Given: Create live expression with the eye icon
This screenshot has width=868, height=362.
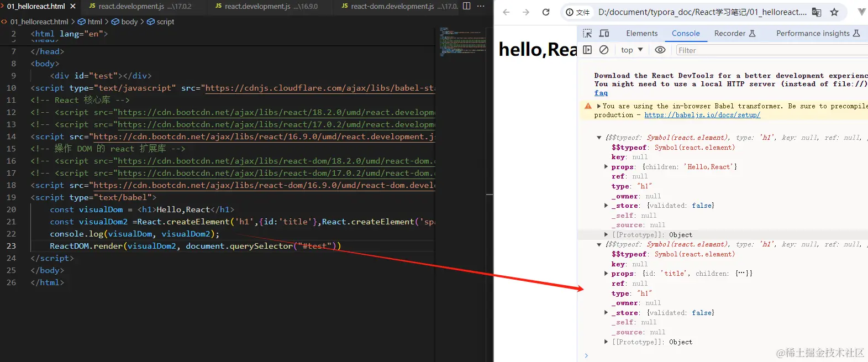Looking at the screenshot, I should [660, 50].
